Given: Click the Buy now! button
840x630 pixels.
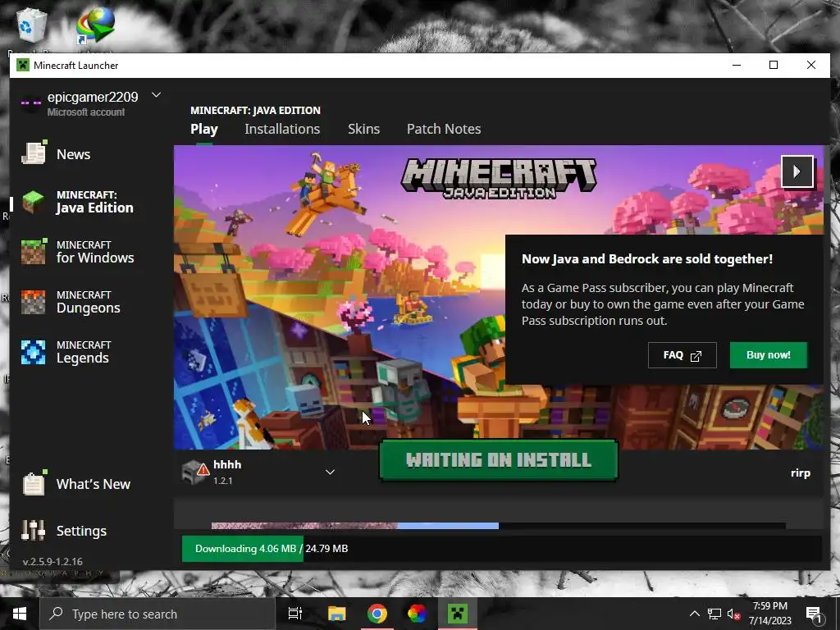Looking at the screenshot, I should pos(768,355).
